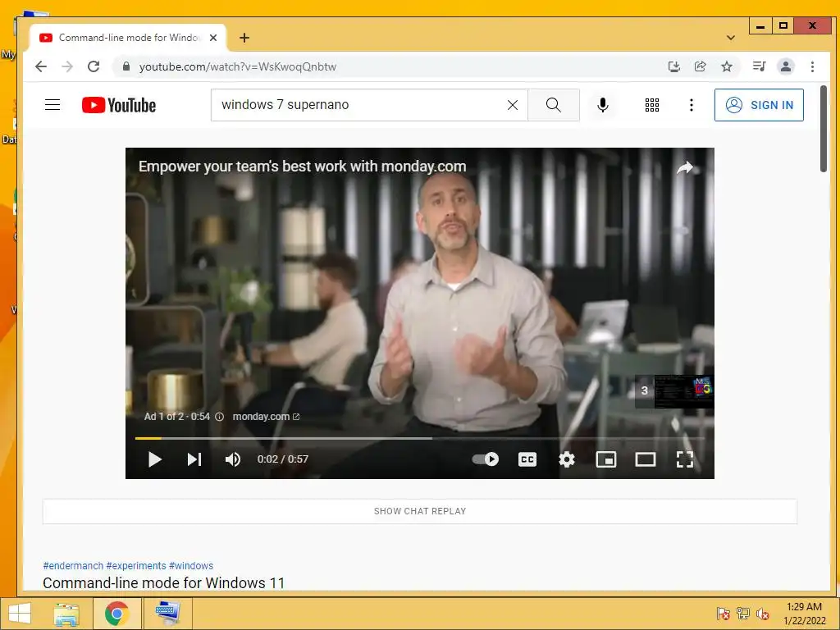
Task: Share this page from address bar
Action: [x=701, y=66]
